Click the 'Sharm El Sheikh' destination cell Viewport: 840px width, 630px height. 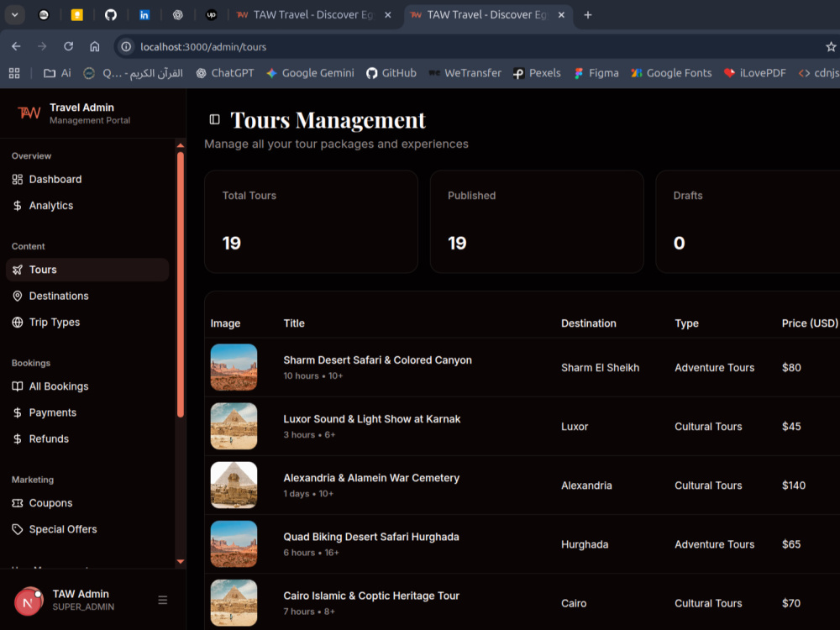point(600,368)
